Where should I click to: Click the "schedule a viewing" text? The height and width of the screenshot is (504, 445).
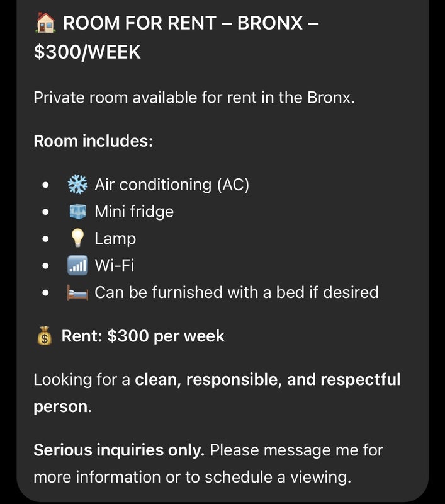pos(277,477)
